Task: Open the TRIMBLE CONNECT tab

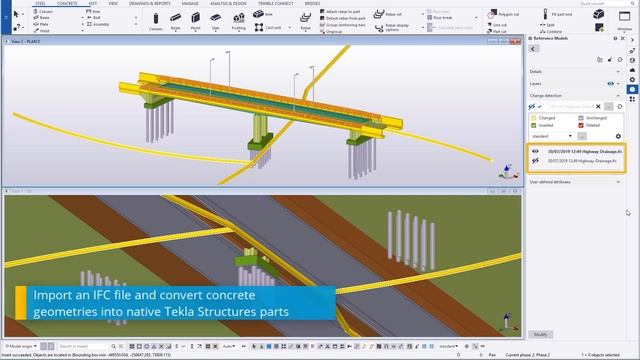Action: point(276,3)
